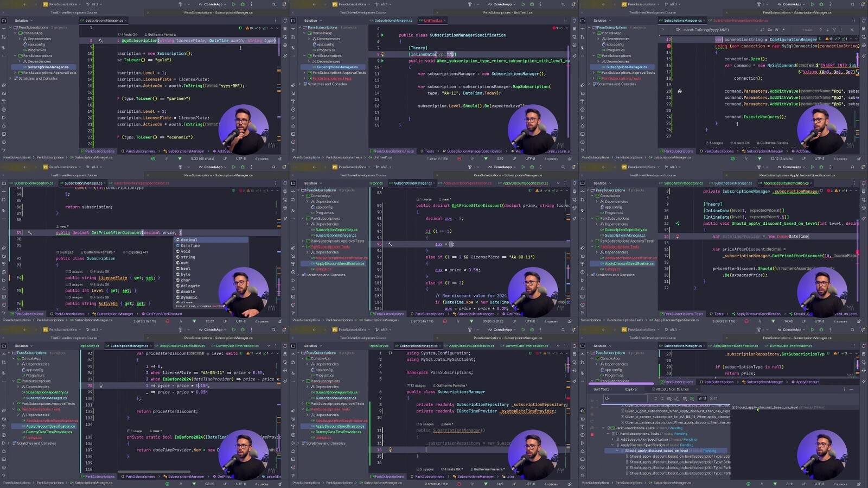The image size is (868, 488).
Task: Collapse the ConsoleApp node in AddSubscription frame tree
Action: pyautogui.click(x=15, y=33)
